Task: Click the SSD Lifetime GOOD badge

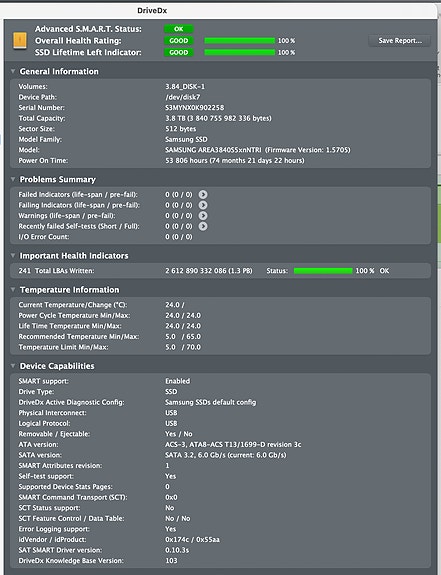Action: tap(179, 52)
